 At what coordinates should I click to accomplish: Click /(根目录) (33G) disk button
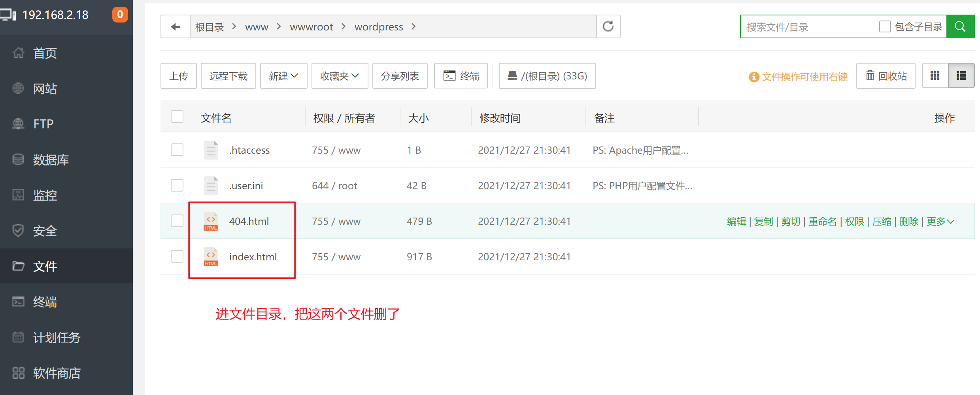[548, 76]
